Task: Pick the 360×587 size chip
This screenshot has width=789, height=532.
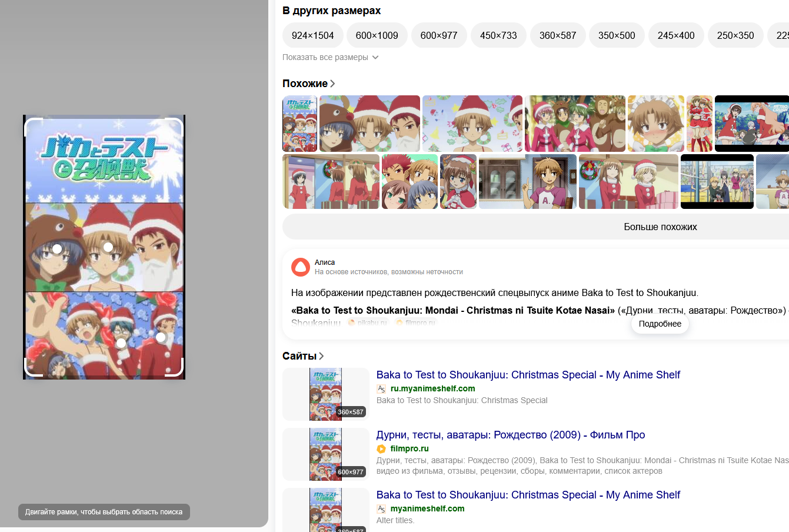Action: 558,35
